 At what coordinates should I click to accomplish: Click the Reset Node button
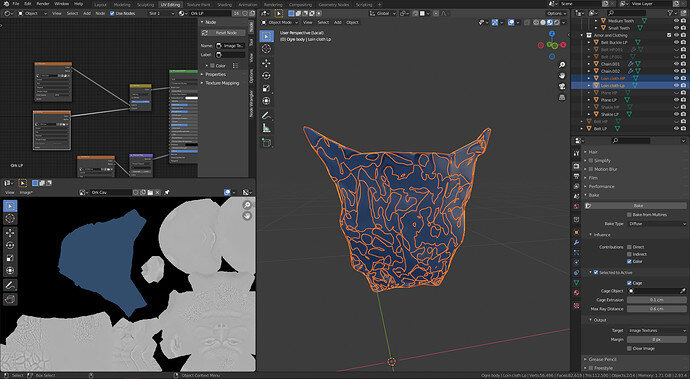(223, 33)
